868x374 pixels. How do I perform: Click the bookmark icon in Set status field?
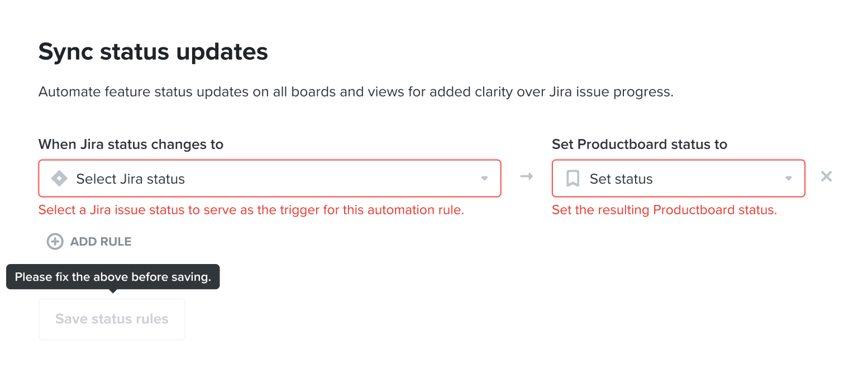click(x=573, y=178)
